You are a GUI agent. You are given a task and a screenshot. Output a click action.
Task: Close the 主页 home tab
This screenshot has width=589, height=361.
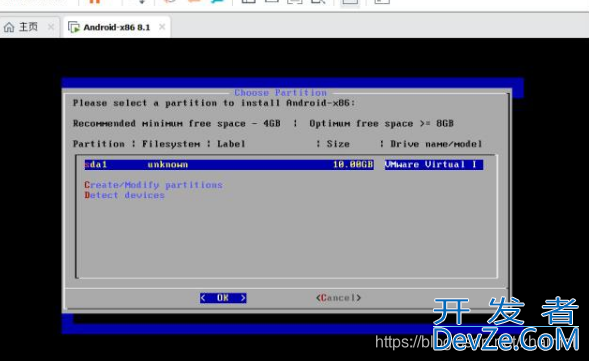pyautogui.click(x=51, y=27)
